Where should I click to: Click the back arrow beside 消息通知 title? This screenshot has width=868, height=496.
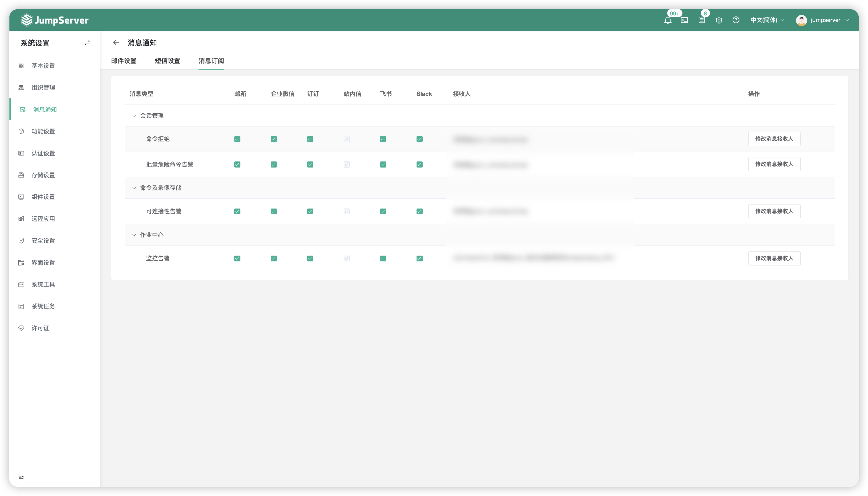(x=116, y=43)
